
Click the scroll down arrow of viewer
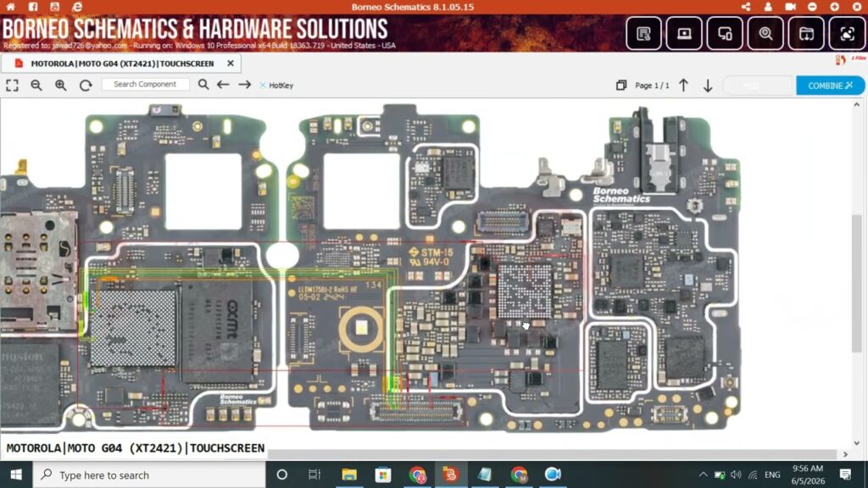tap(857, 443)
